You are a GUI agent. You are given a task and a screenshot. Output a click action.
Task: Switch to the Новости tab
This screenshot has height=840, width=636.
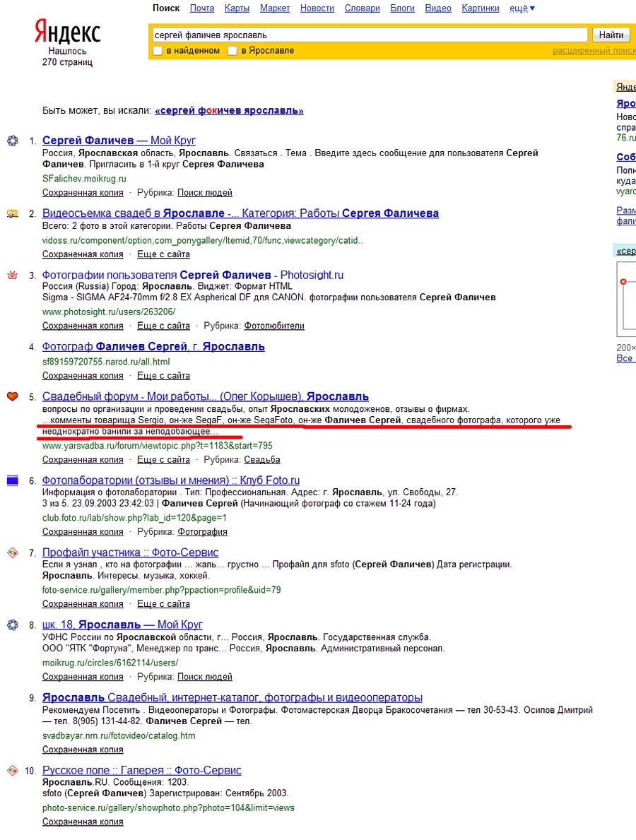(x=317, y=8)
